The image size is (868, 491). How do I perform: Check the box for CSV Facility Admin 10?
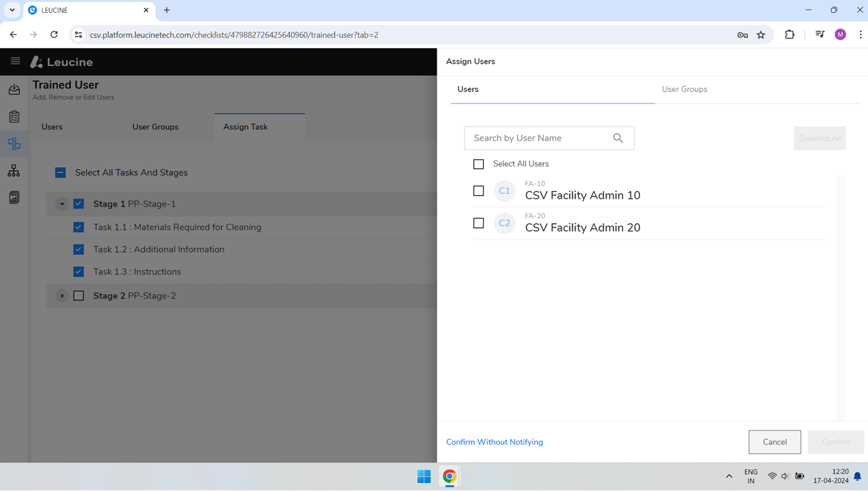[x=479, y=191]
